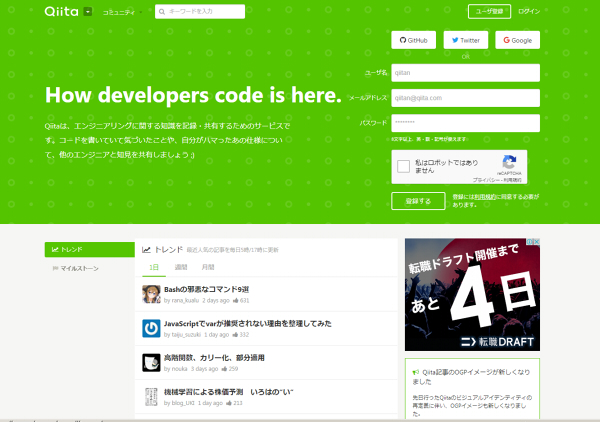This screenshot has width=600, height=422.
Task: Switch to the 月間 tab
Action: tap(208, 267)
